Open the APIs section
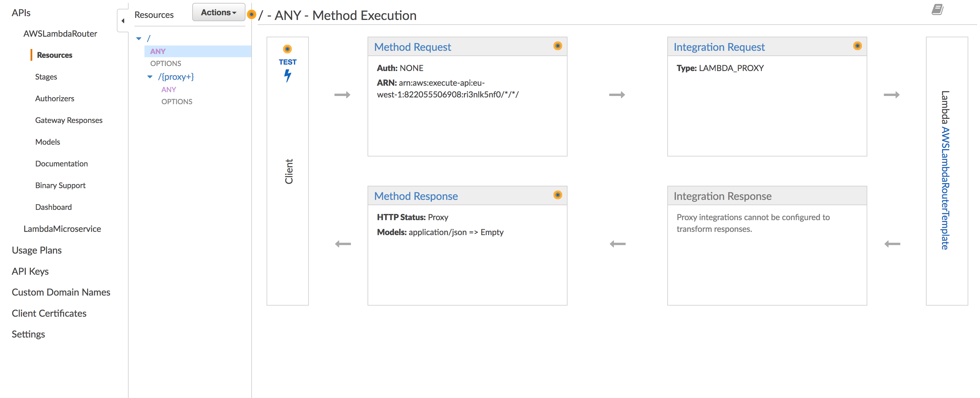Screen dimensions: 980x398 (x=21, y=13)
